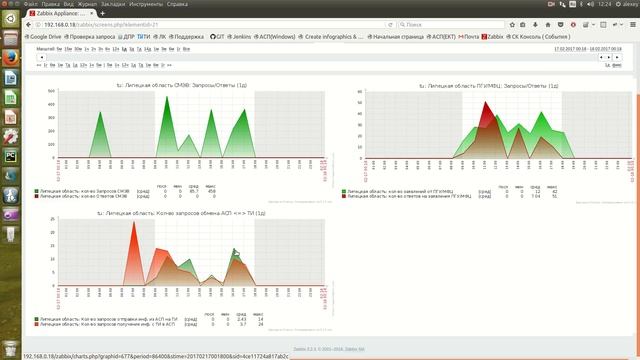Open the Журнал menu

[x=87, y=4]
